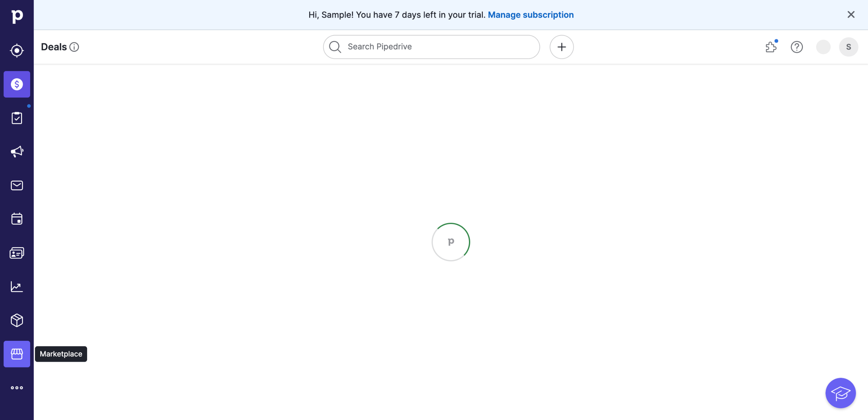
Task: Click the Deals info icon
Action: (74, 47)
